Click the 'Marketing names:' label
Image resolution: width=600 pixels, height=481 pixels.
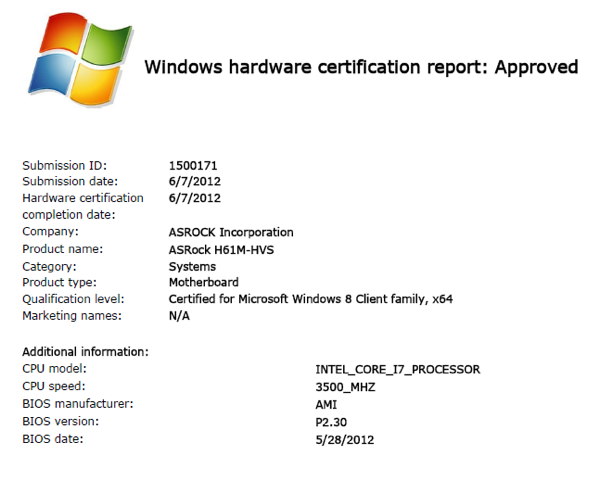point(72,316)
